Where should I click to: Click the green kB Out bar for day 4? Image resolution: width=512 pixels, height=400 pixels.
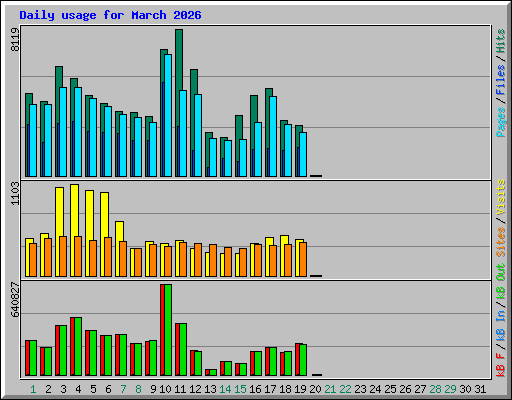78,347
